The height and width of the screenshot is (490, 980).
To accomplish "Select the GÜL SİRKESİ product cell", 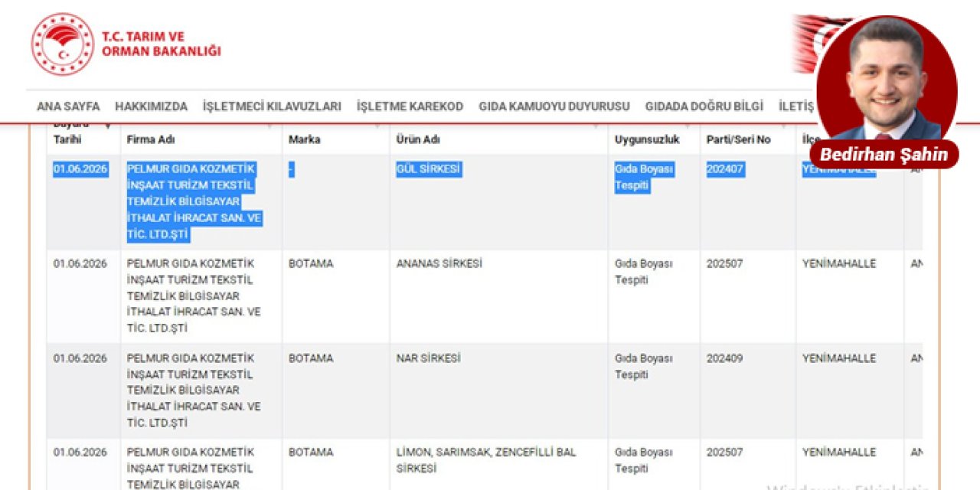I will 429,169.
